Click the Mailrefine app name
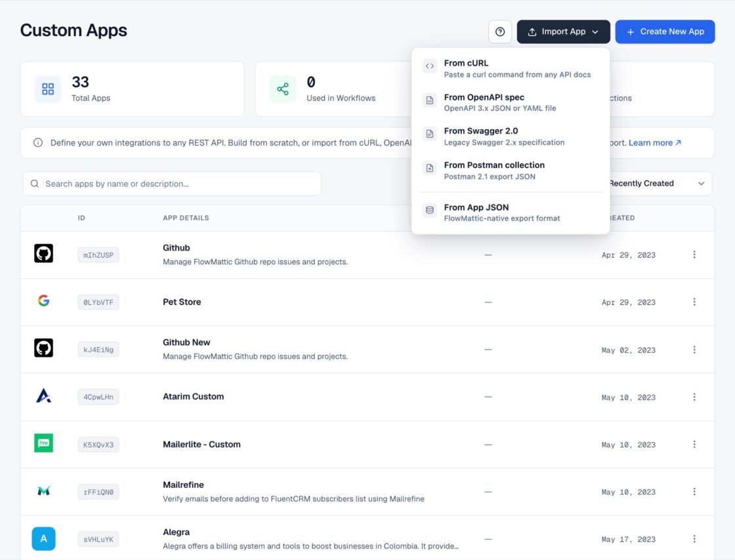 (x=183, y=485)
